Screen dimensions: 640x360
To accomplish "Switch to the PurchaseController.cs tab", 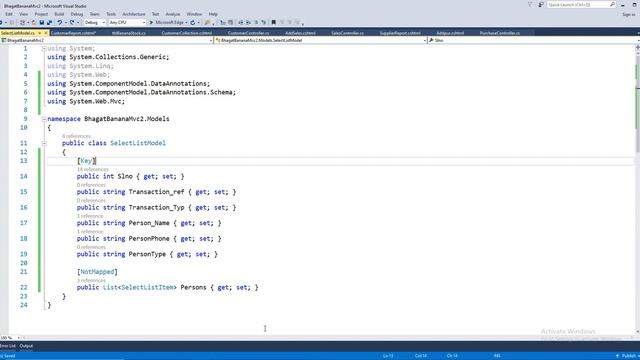I will pos(500,33).
